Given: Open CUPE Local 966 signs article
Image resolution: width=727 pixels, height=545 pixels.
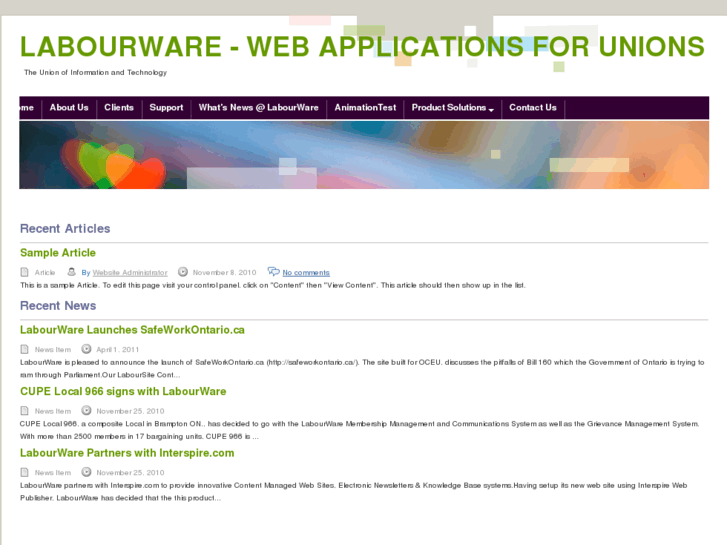Looking at the screenshot, I should pos(123,391).
